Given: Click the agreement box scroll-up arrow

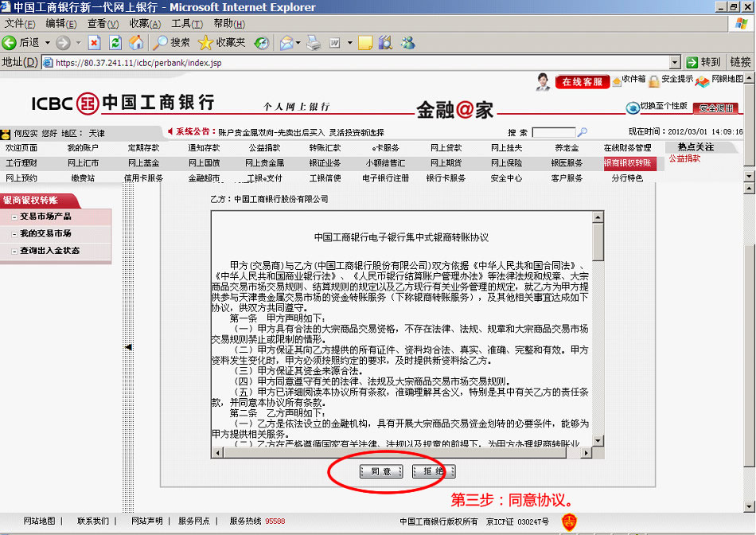Looking at the screenshot, I should [598, 217].
